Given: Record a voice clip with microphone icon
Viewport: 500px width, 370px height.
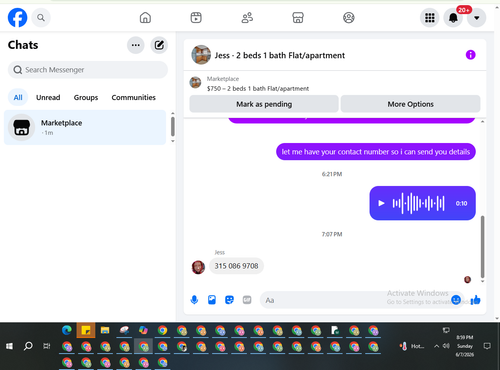Looking at the screenshot, I should click(x=194, y=300).
